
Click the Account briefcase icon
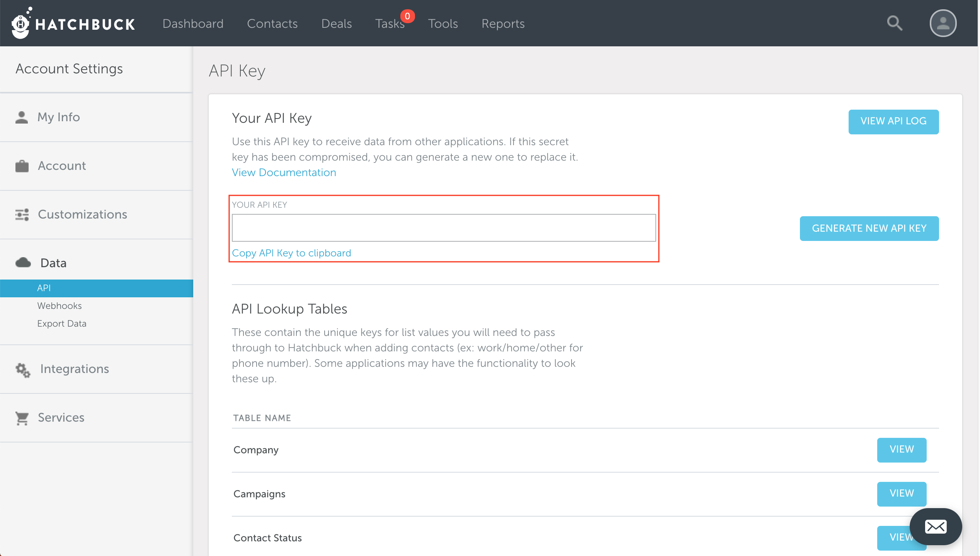[22, 165]
